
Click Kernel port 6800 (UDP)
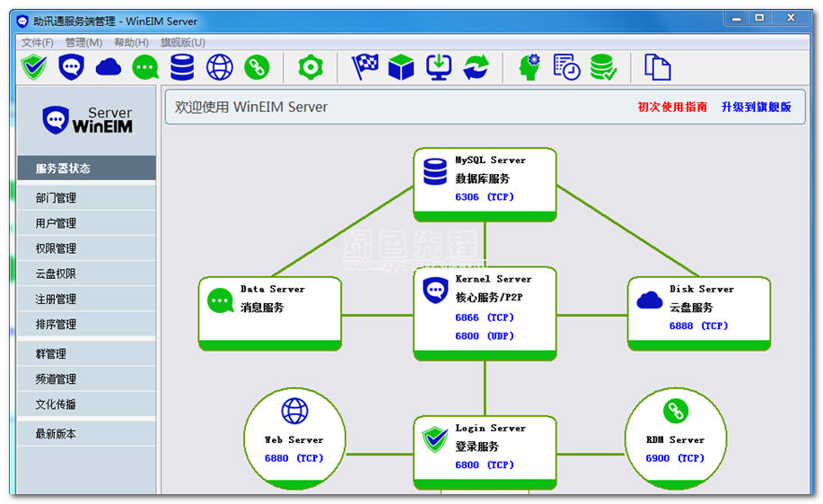[485, 336]
